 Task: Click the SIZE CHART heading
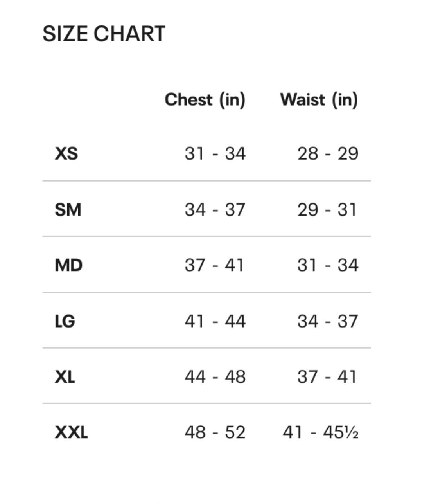point(104,34)
